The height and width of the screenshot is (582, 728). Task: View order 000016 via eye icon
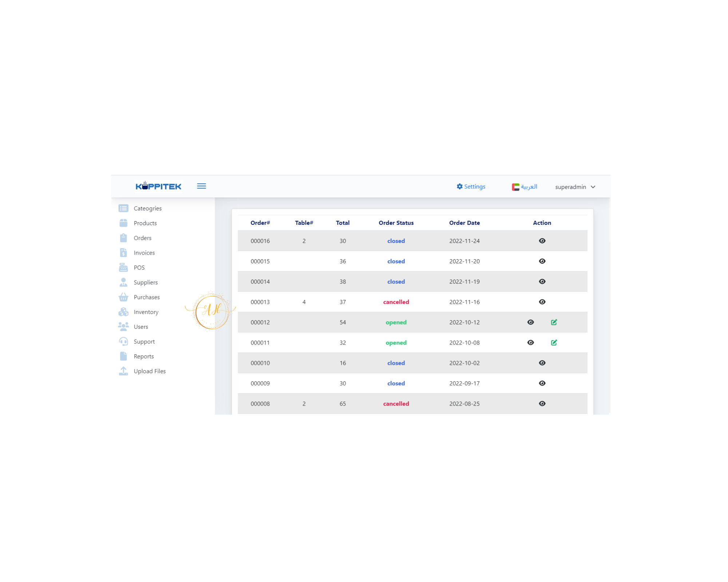[542, 241]
